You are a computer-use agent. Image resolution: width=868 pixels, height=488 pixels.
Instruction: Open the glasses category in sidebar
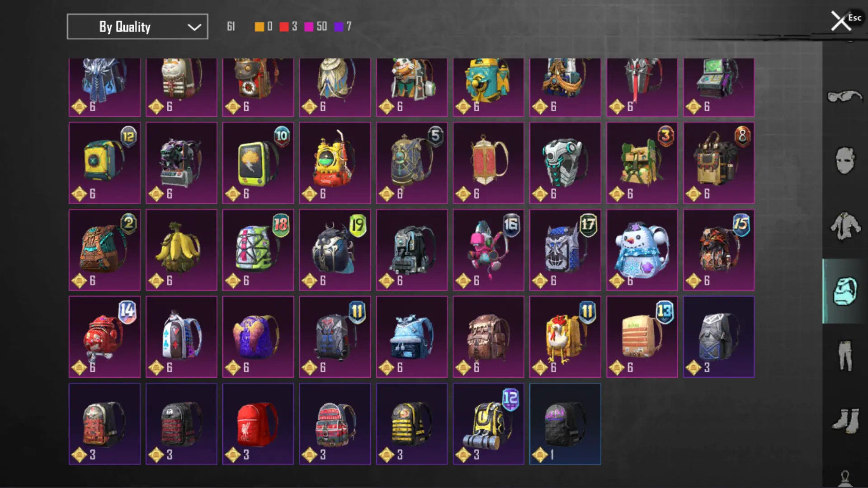[844, 96]
